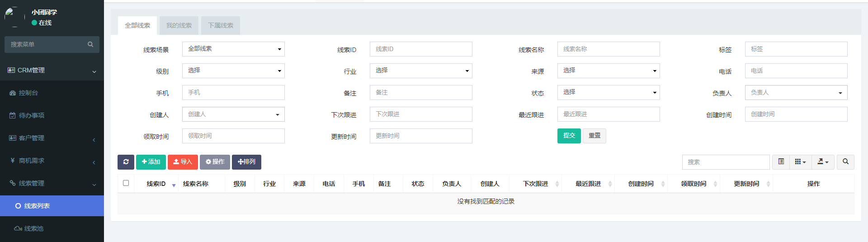
Task: Click the 排列 button
Action: [246, 162]
